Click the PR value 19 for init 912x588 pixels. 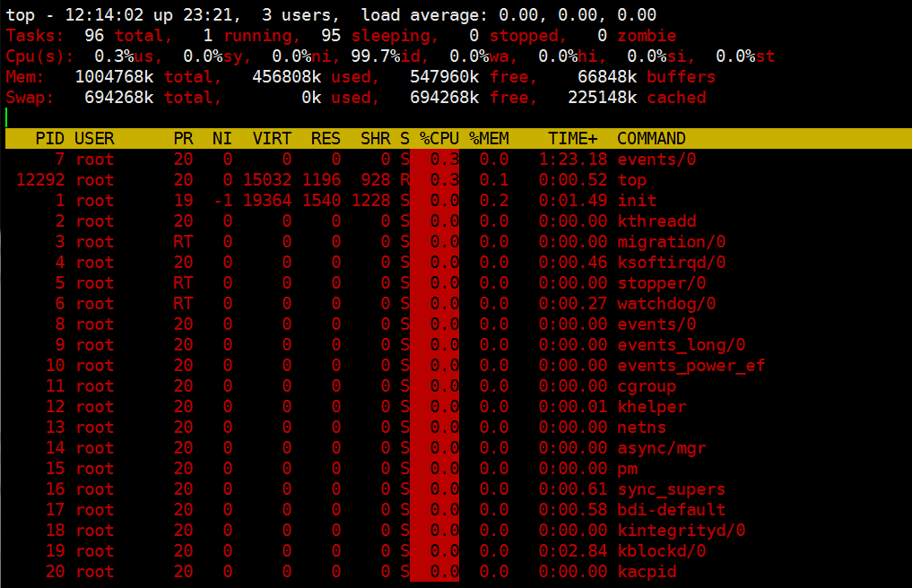[183, 201]
